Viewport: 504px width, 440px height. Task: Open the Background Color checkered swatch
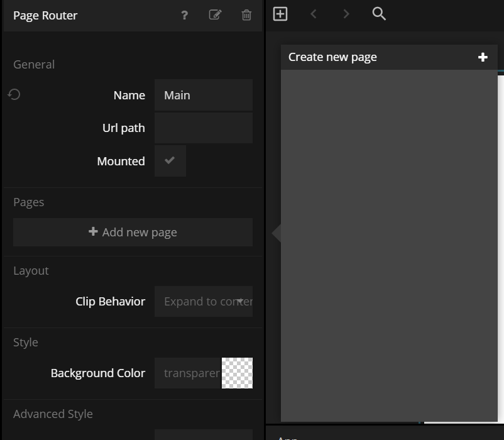237,373
